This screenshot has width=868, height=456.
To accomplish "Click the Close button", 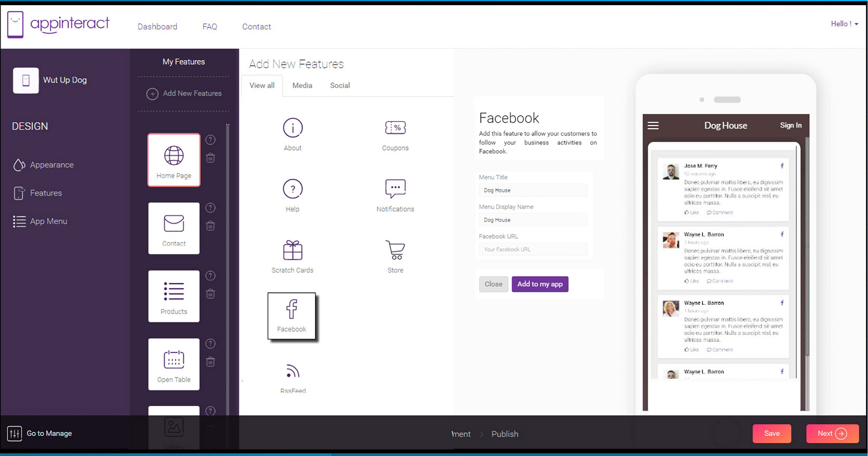I will point(494,284).
